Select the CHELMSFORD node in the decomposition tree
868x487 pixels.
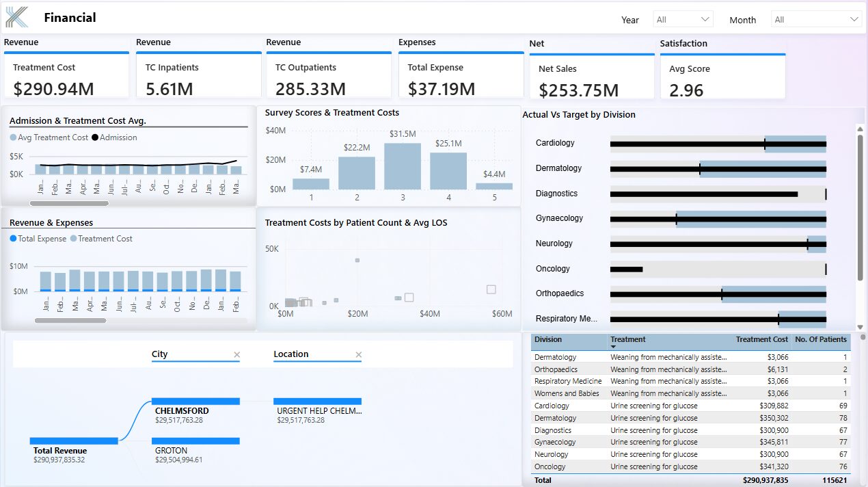(195, 402)
